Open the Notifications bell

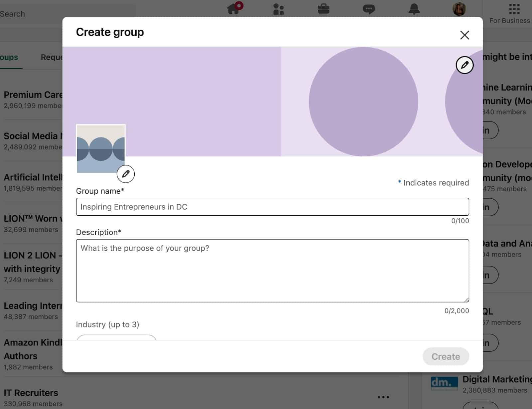coord(415,8)
